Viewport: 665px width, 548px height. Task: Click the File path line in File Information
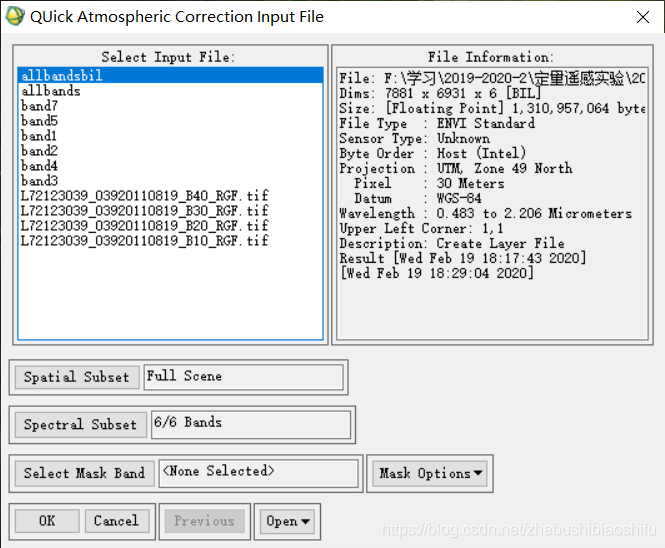[x=492, y=78]
